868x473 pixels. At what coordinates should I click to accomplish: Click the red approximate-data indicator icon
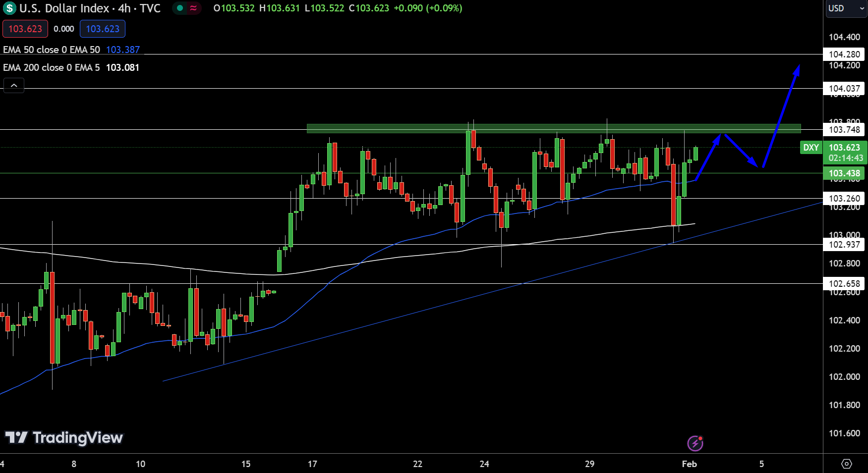tap(193, 8)
